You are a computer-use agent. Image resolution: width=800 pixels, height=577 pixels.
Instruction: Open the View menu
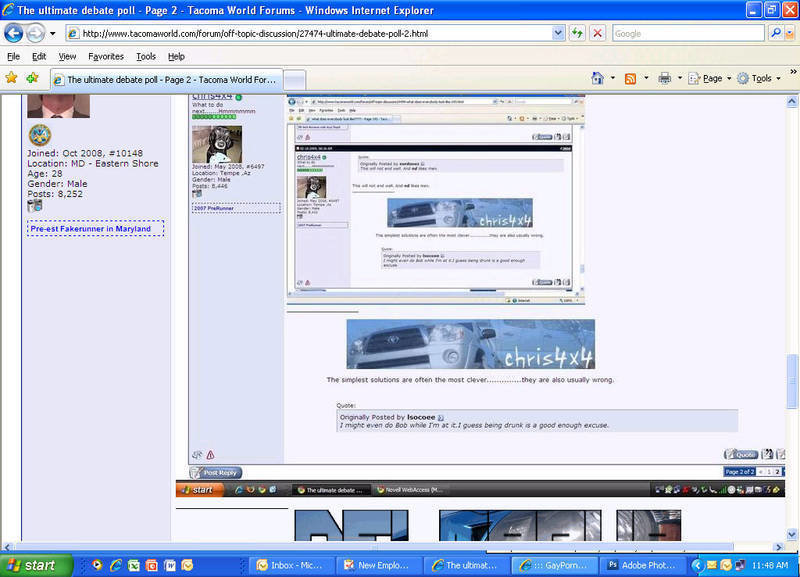tap(67, 57)
